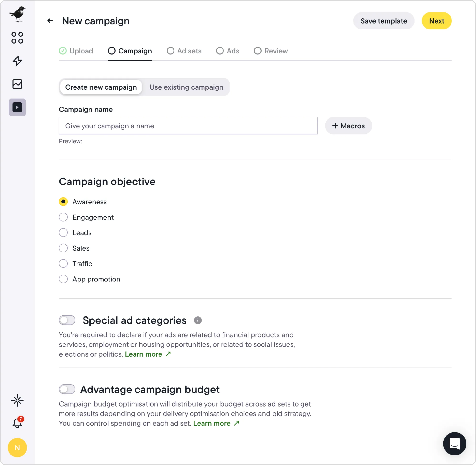Select the Awareness radio button
This screenshot has height=465, width=476.
63,202
